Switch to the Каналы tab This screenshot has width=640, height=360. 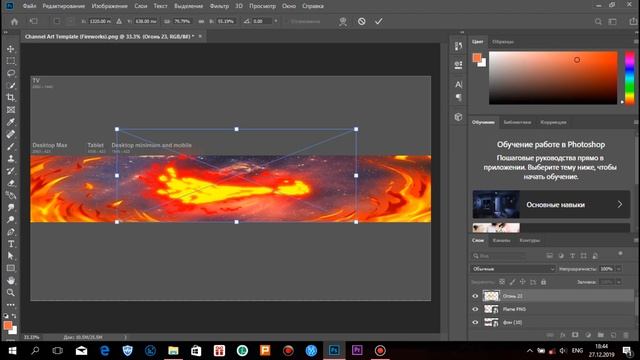(501, 240)
